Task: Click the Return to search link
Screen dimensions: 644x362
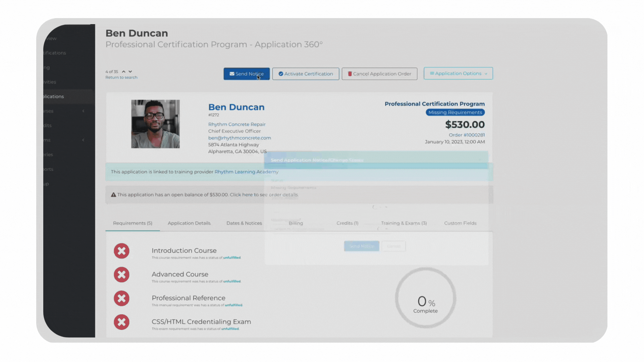Action: (x=121, y=77)
